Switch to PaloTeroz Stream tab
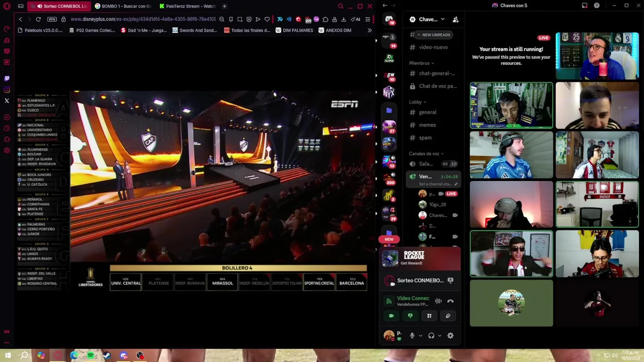This screenshot has height=362, width=644. (x=187, y=6)
